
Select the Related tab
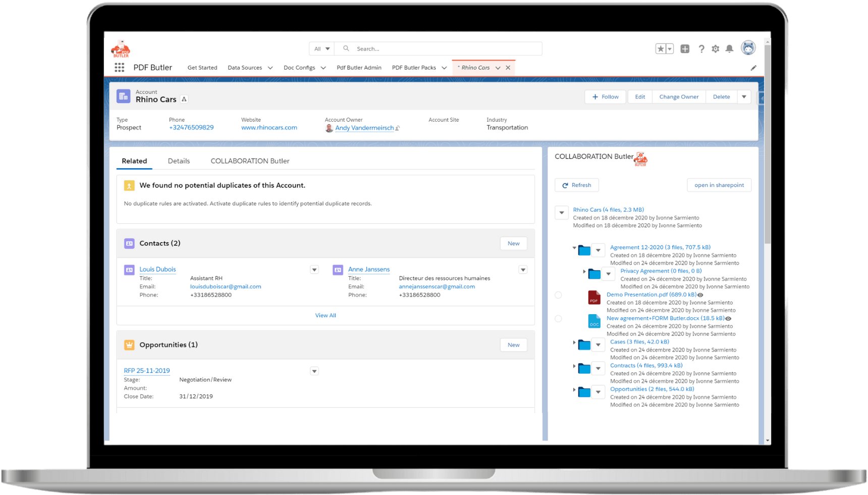[x=134, y=161]
